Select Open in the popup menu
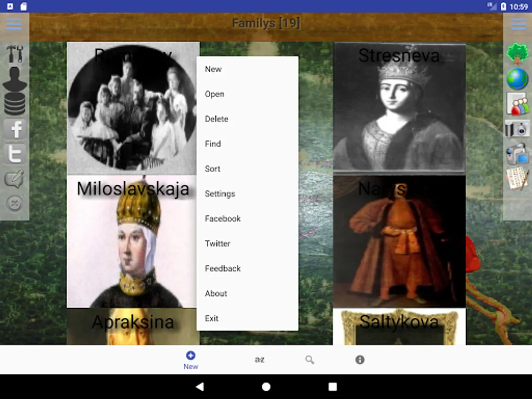The width and height of the screenshot is (532, 399). [x=247, y=94]
